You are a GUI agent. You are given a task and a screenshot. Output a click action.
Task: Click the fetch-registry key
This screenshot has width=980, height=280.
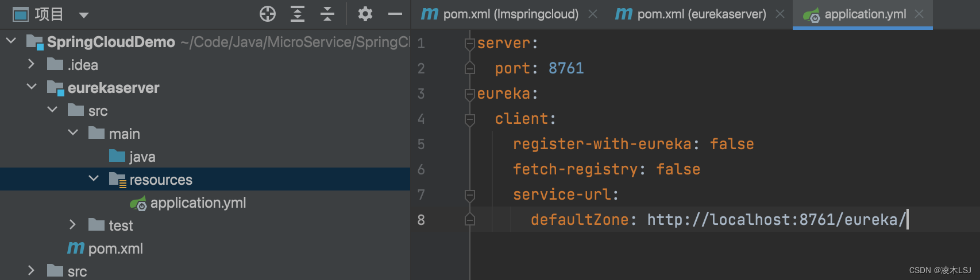(575, 169)
